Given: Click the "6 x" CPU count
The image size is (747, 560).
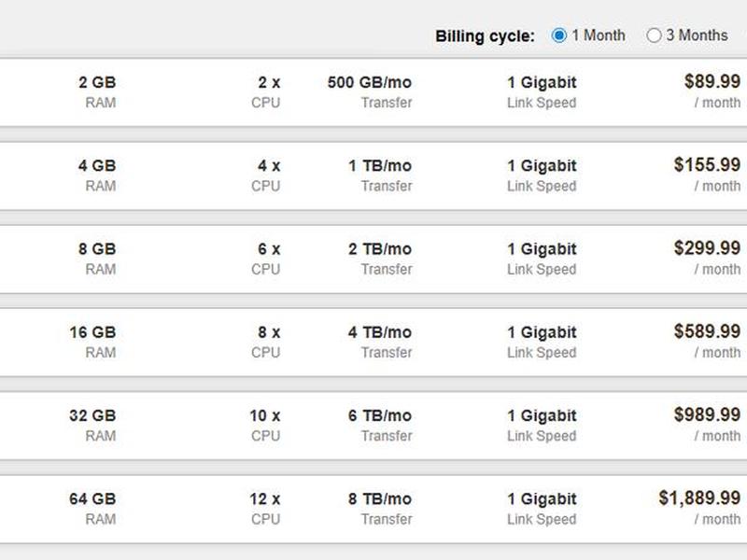Looking at the screenshot, I should [x=269, y=249].
